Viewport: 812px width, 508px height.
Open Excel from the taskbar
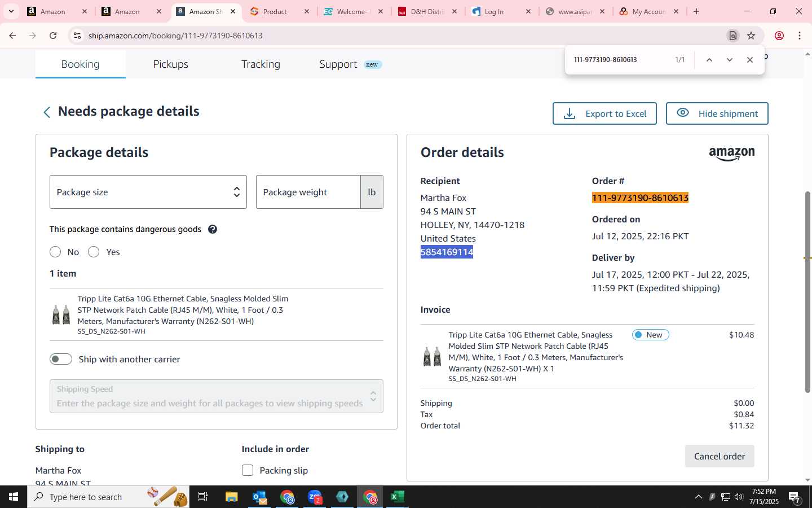tap(398, 497)
